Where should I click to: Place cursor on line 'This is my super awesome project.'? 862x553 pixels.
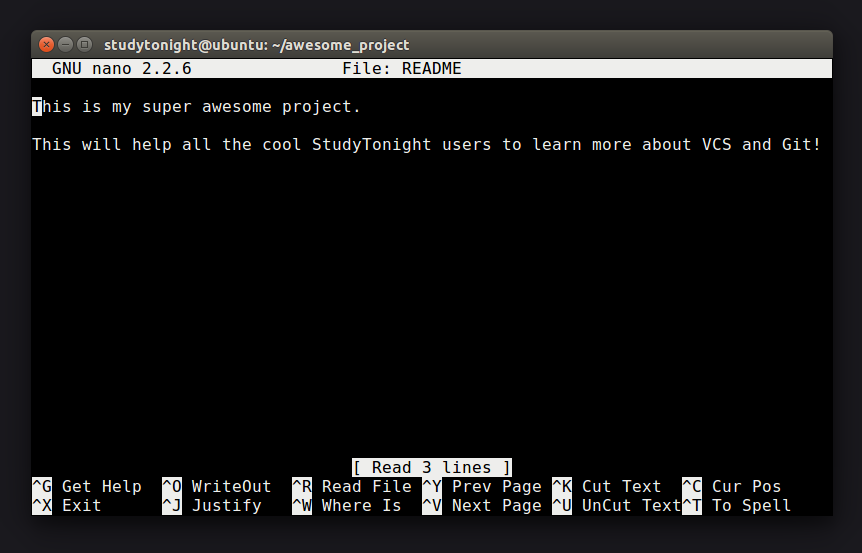(196, 107)
